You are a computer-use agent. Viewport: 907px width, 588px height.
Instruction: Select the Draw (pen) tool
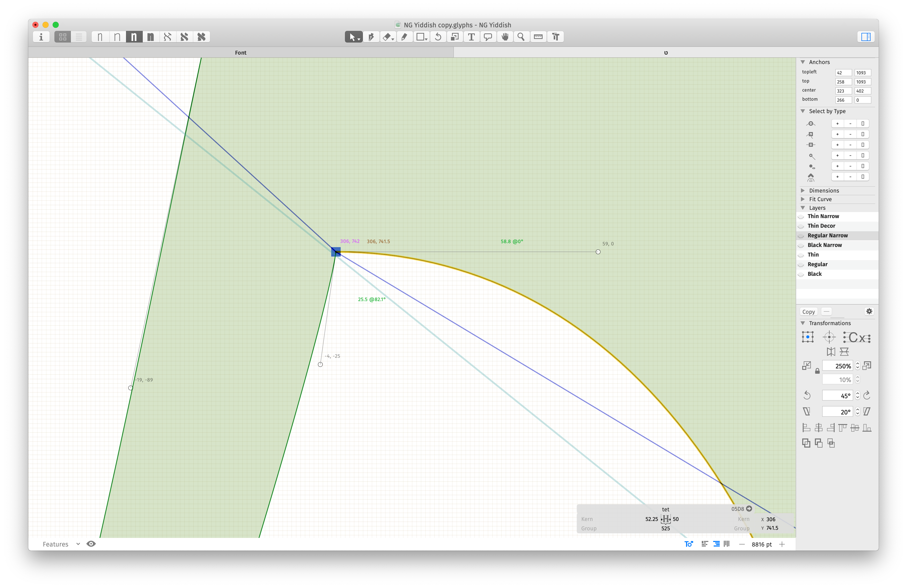coord(371,37)
